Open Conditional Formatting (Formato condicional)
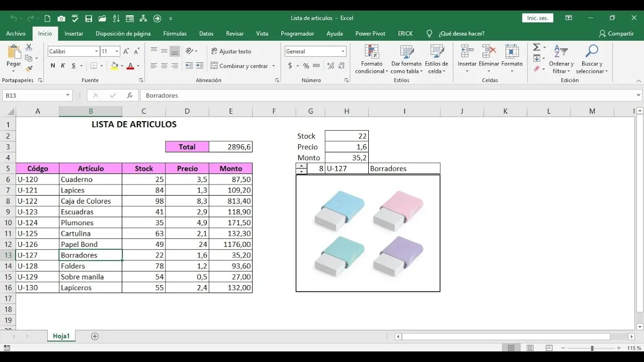The height and width of the screenshot is (362, 644). click(371, 59)
